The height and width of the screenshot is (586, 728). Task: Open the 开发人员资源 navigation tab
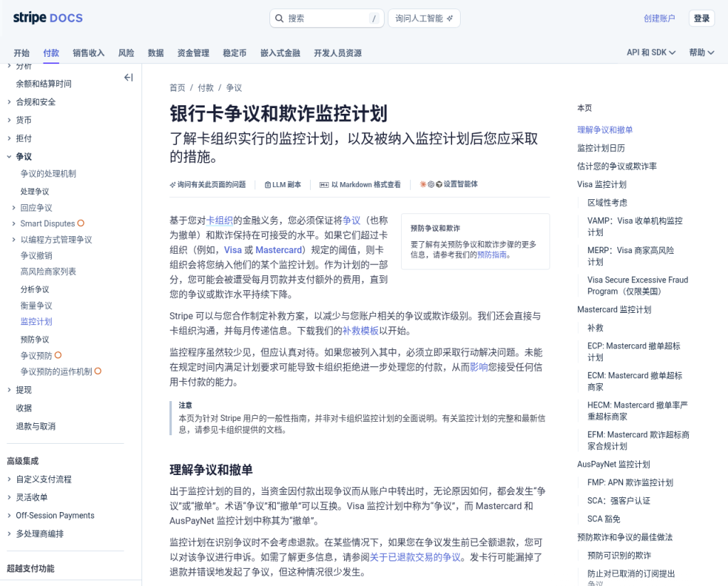tap(338, 53)
